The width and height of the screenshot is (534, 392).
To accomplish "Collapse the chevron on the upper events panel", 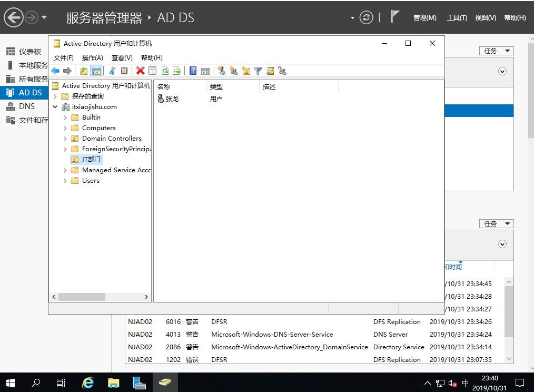I will (x=502, y=71).
